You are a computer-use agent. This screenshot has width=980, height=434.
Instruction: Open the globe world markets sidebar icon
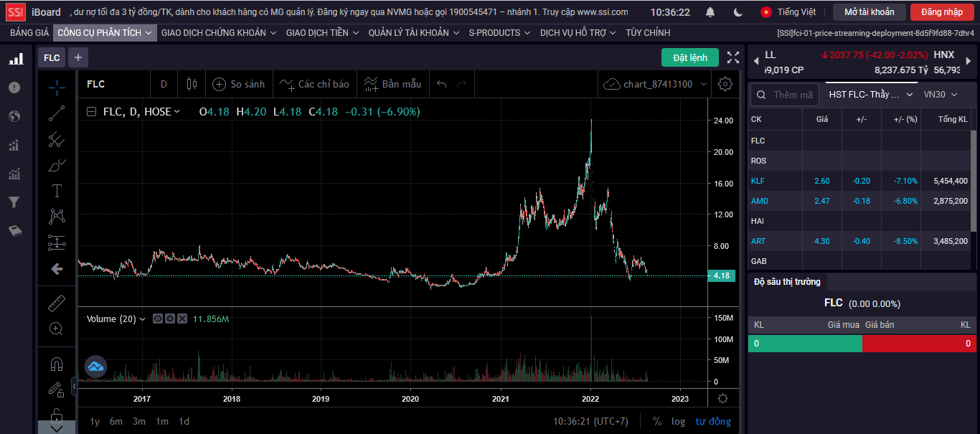[x=14, y=116]
